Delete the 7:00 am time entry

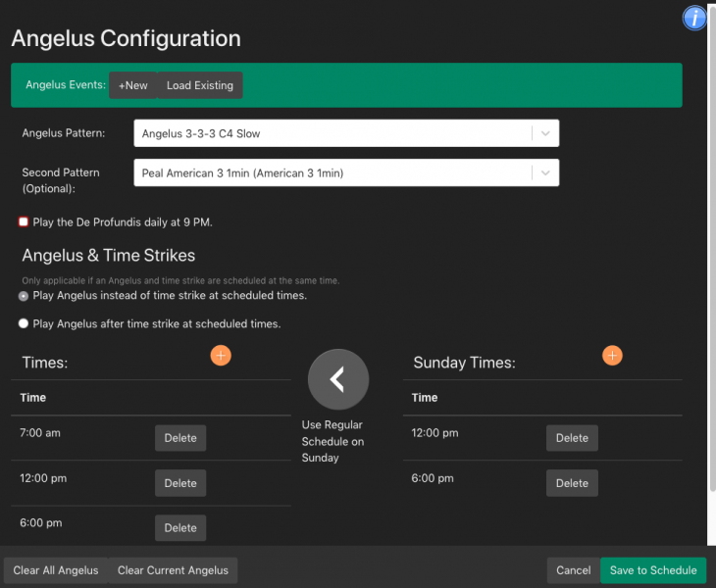click(x=180, y=438)
